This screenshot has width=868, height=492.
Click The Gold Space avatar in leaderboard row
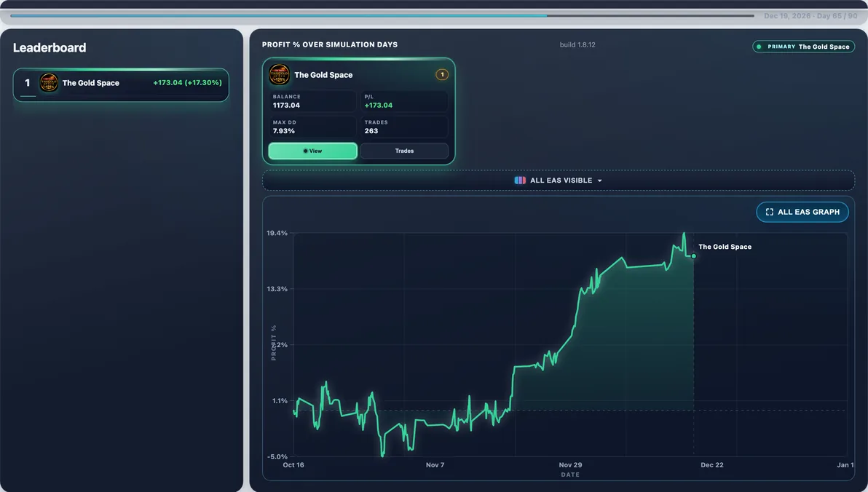[x=49, y=83]
